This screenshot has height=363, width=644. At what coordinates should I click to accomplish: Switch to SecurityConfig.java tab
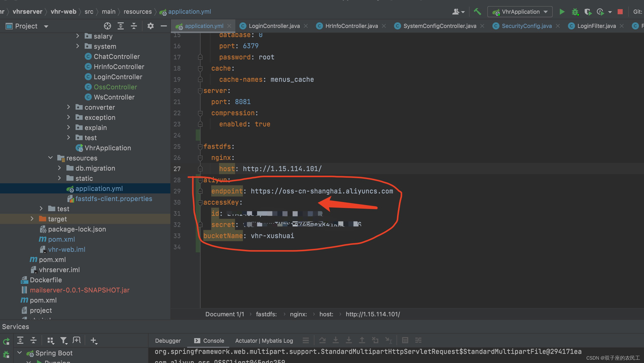[527, 26]
